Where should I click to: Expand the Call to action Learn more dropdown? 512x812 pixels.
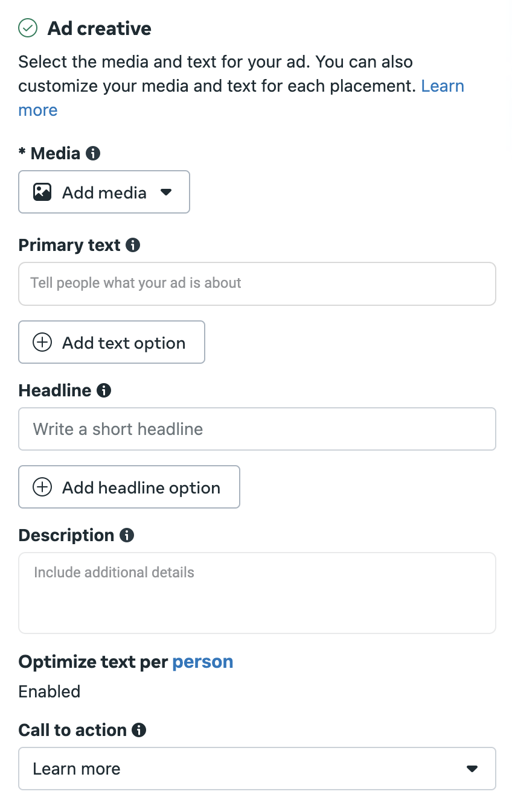[257, 769]
